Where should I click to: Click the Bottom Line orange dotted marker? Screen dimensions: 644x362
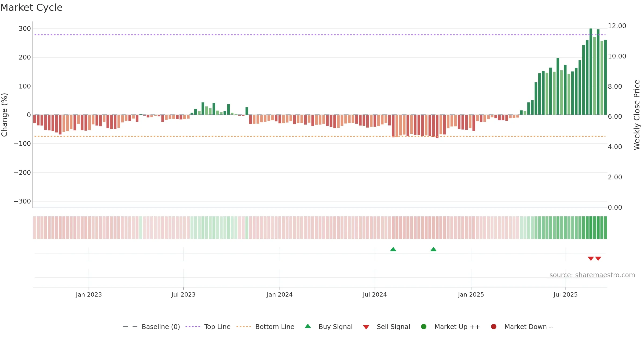[x=244, y=327]
